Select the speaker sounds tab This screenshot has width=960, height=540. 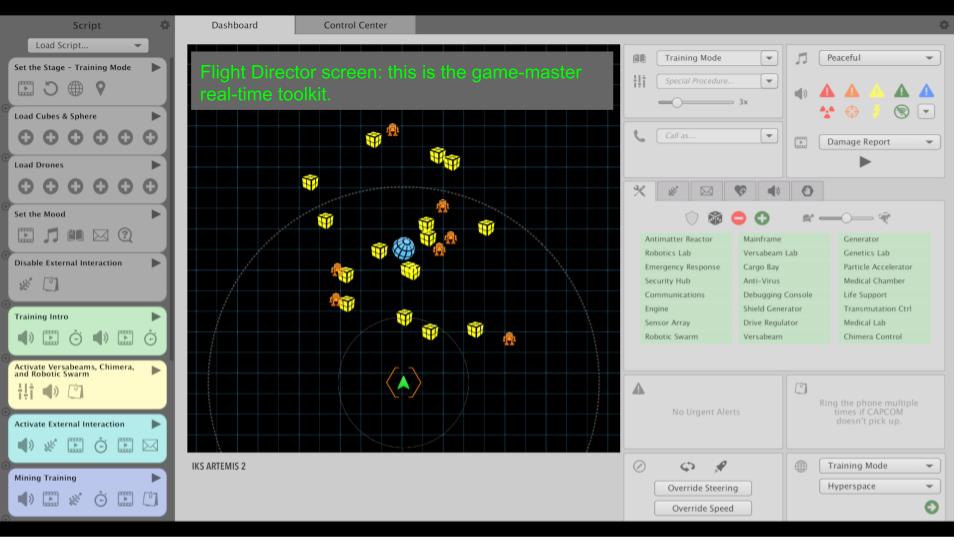click(774, 192)
